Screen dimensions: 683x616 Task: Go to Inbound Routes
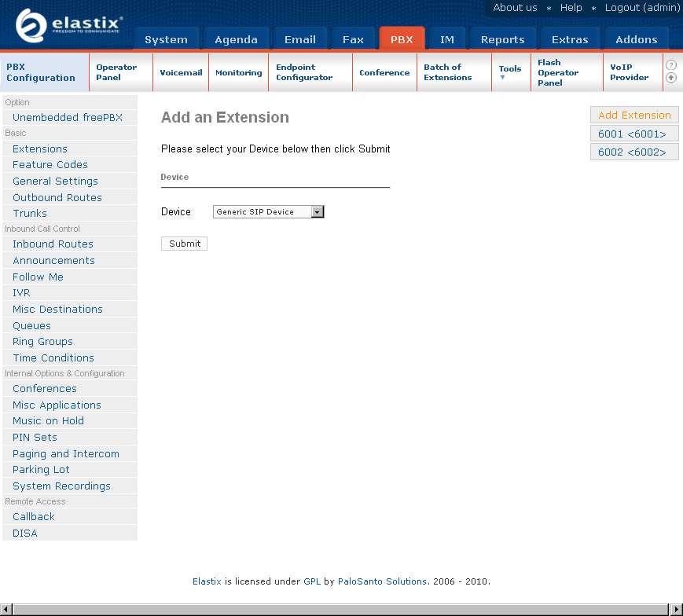[x=70, y=244]
